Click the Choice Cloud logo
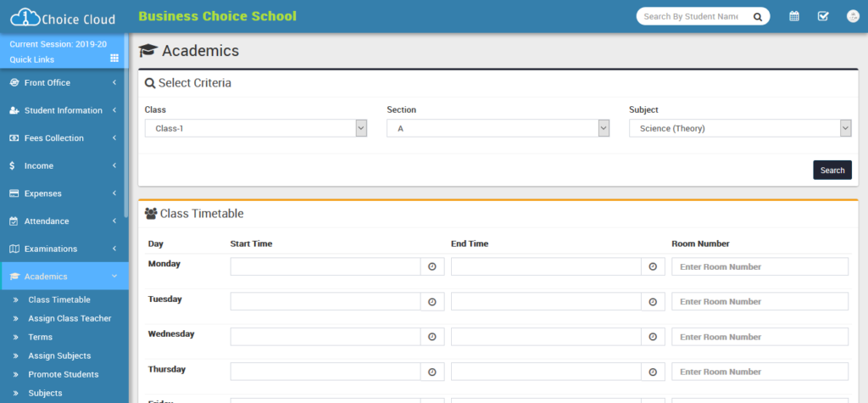The height and width of the screenshot is (403, 868). (63, 18)
